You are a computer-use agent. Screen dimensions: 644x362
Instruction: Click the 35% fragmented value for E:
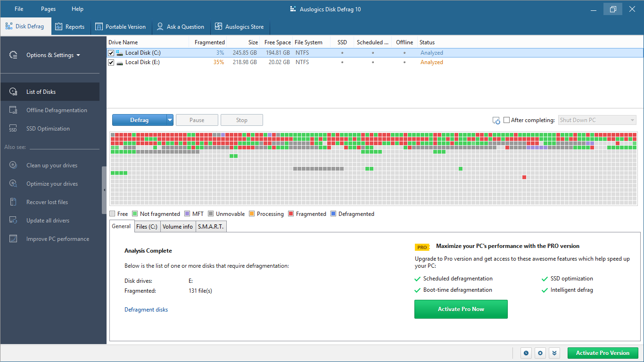(219, 62)
